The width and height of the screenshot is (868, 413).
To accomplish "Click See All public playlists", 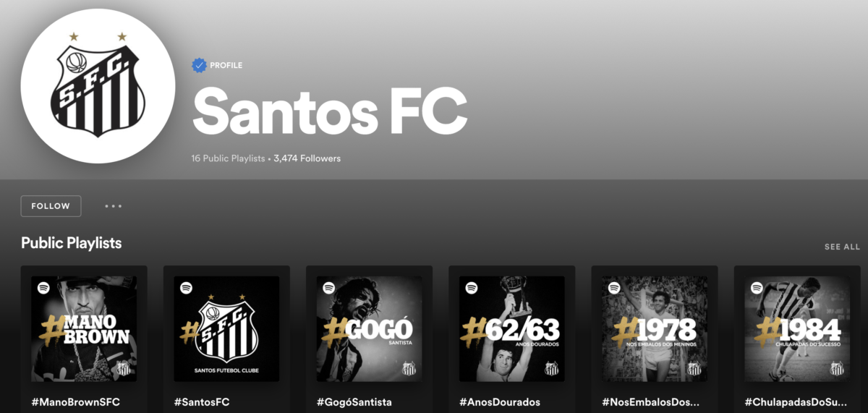I will click(x=842, y=247).
